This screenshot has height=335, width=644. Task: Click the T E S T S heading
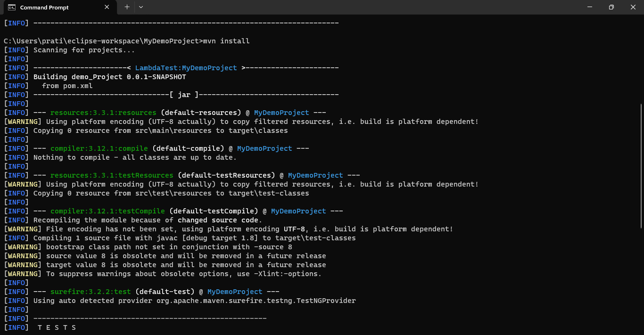pos(57,327)
